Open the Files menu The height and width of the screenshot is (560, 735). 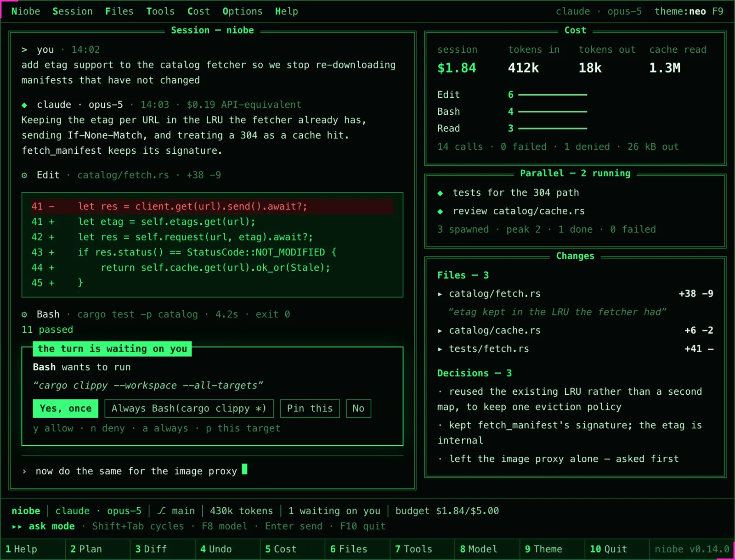(x=119, y=11)
